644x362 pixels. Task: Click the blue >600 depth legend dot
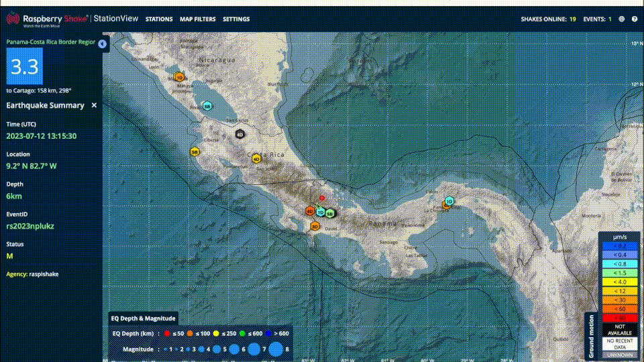[268, 334]
